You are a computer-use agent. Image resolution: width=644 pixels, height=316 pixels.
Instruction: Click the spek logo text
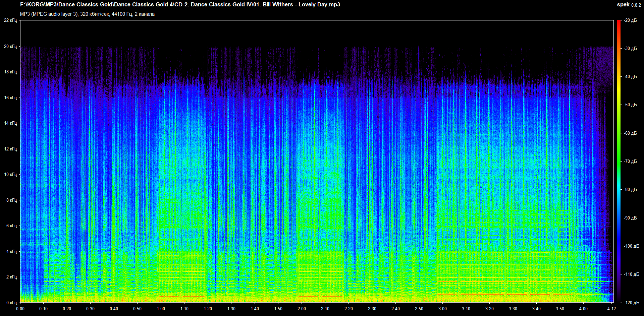[x=623, y=5]
